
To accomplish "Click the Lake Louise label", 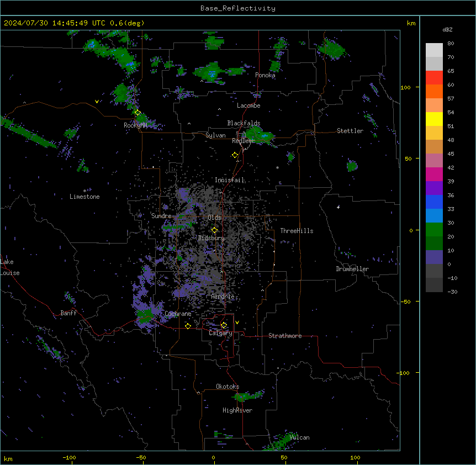I will click(x=10, y=267).
